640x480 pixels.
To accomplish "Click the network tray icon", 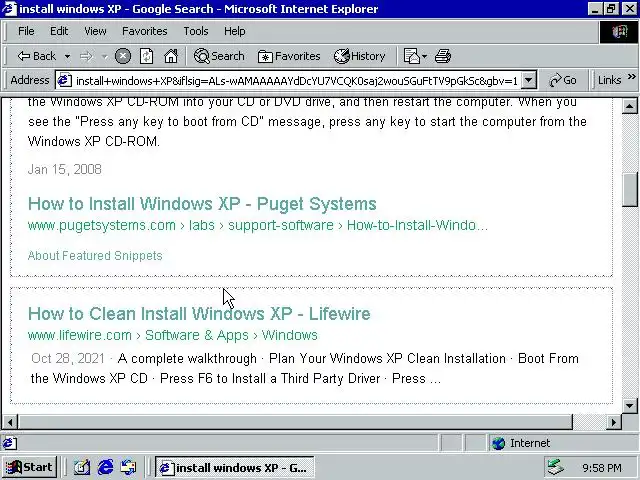I will (x=556, y=467).
